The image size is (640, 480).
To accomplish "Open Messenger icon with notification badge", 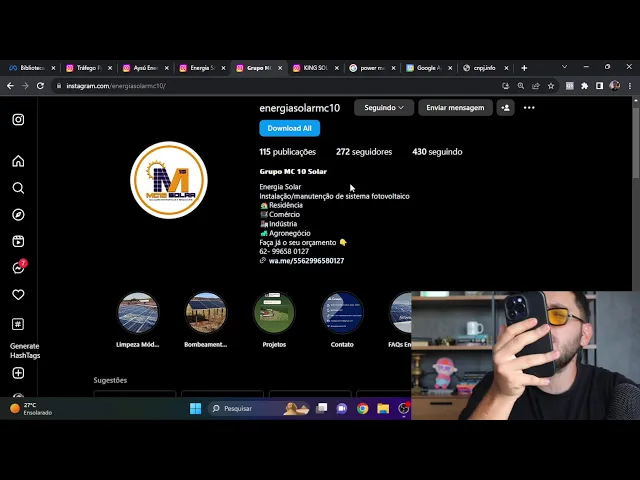I will (19, 267).
